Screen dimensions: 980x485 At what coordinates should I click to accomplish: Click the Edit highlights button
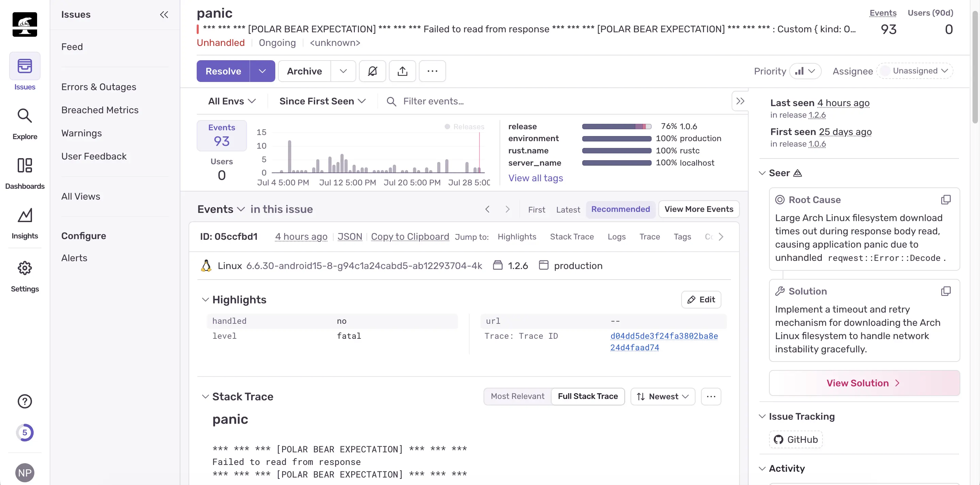pos(701,300)
